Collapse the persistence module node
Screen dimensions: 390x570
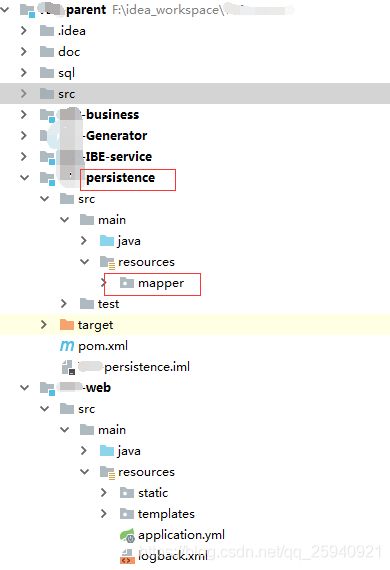coord(24,178)
